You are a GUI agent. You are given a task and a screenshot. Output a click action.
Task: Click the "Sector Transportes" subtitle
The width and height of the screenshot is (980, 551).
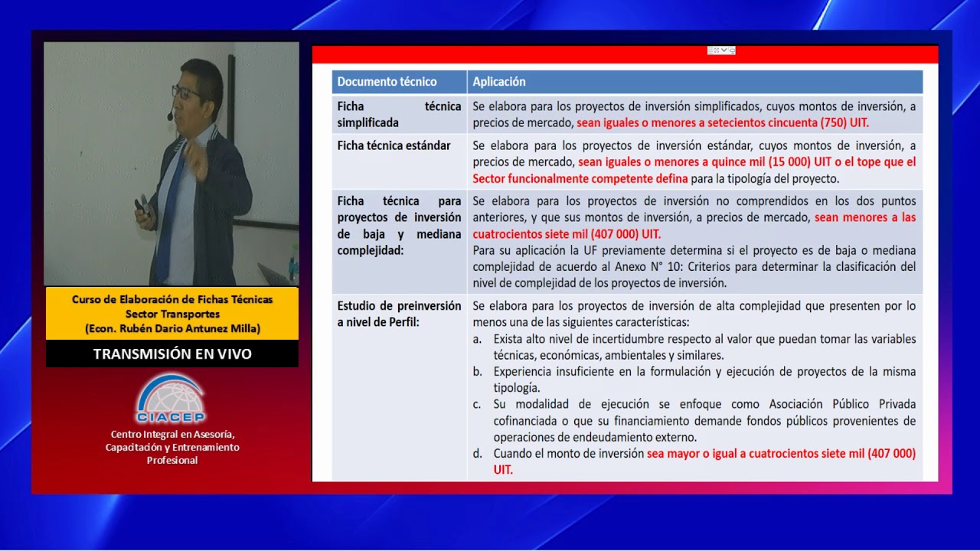coord(172,314)
